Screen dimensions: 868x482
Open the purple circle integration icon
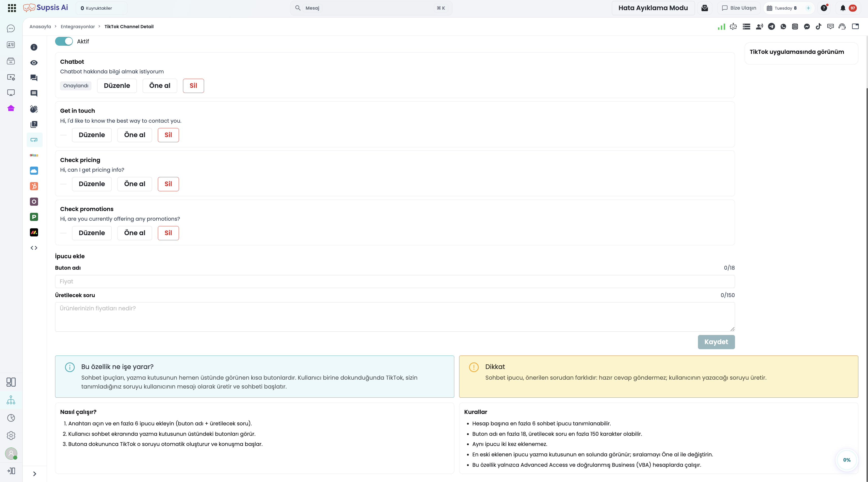tap(34, 202)
